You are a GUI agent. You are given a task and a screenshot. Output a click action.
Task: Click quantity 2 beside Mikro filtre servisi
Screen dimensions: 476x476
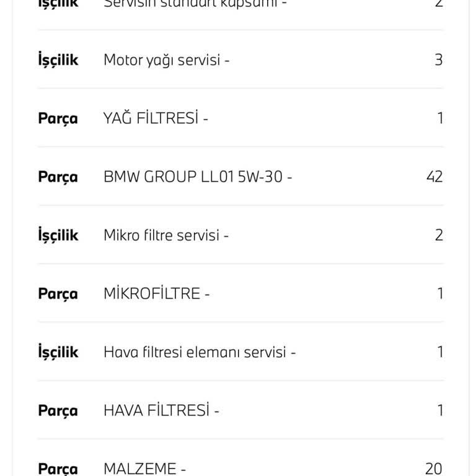pos(439,236)
